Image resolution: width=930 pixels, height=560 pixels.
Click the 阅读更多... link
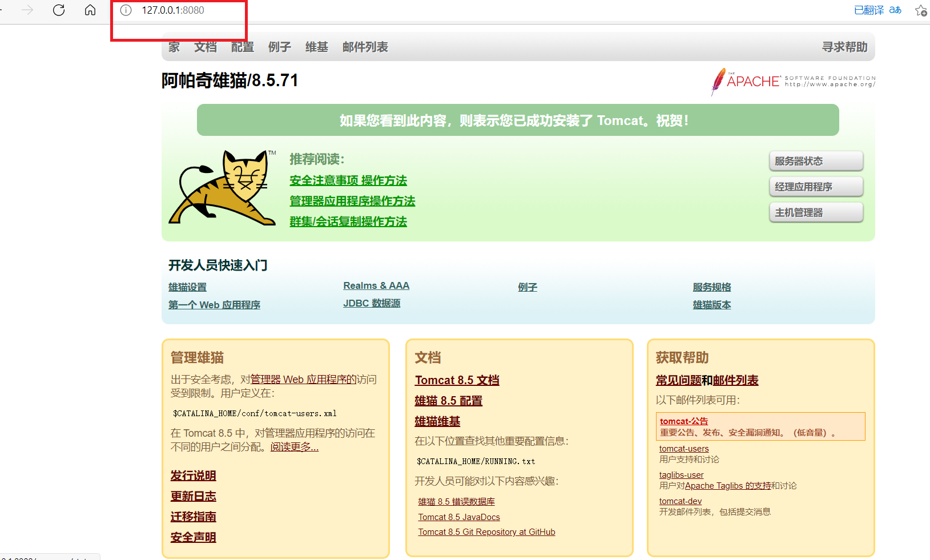click(295, 447)
